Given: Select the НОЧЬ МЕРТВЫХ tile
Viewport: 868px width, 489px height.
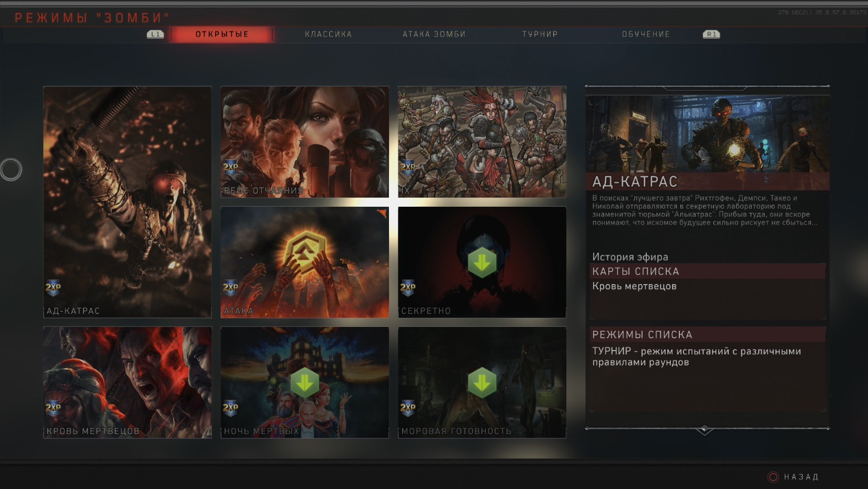Looking at the screenshot, I should point(304,383).
